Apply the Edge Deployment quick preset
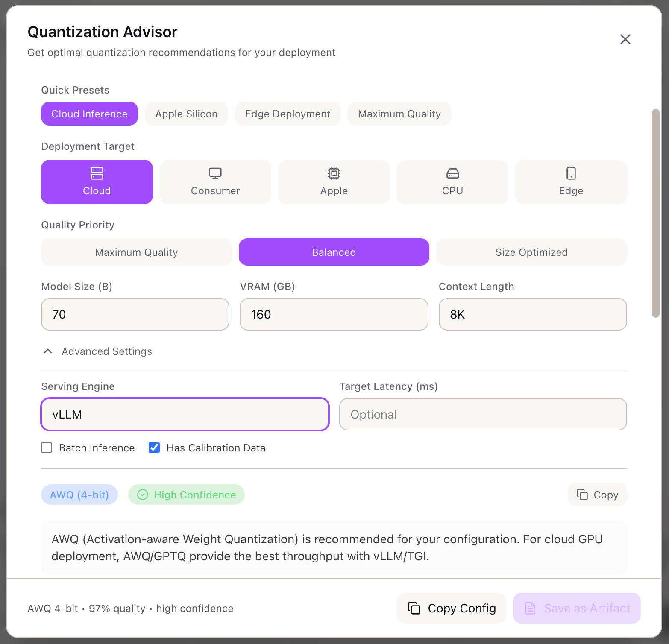This screenshot has width=669, height=644. click(x=288, y=114)
